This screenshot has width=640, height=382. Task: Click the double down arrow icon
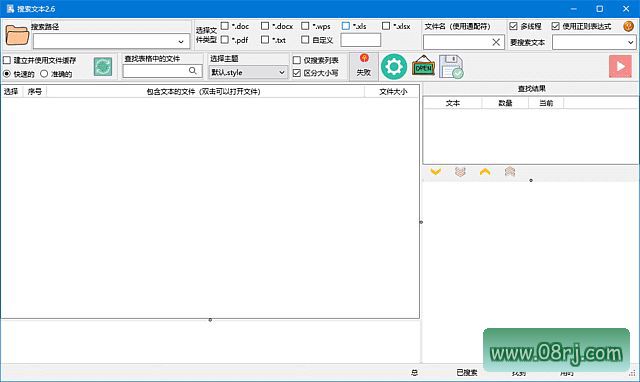460,171
